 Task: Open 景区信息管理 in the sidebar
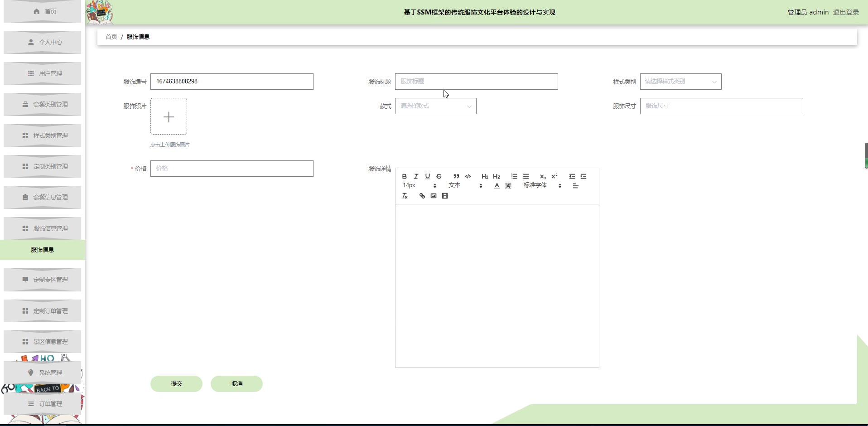(43, 342)
